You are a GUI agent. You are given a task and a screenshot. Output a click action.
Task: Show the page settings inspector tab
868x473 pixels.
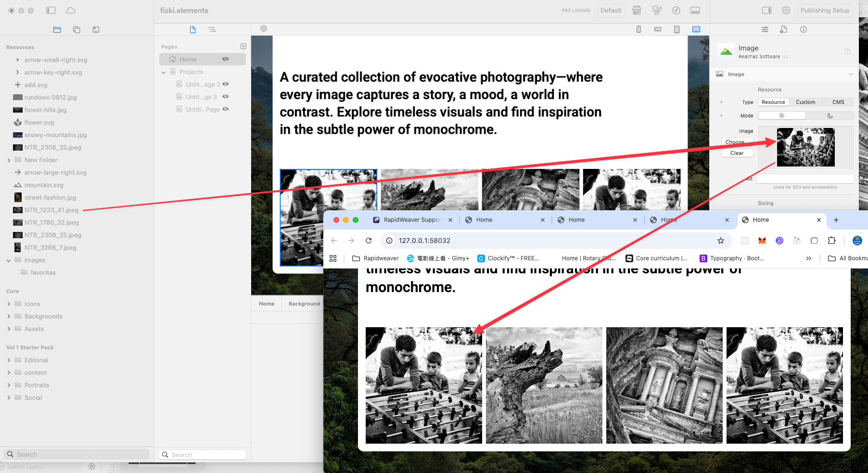[784, 29]
